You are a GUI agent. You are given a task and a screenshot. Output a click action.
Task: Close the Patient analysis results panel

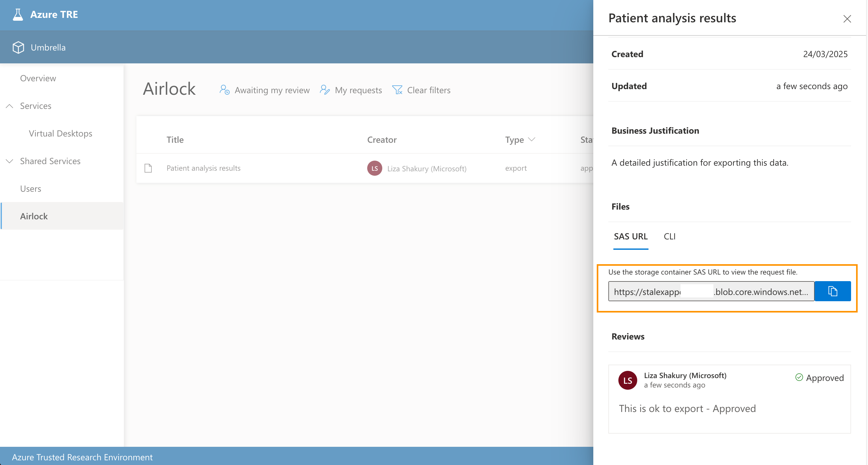pos(847,19)
